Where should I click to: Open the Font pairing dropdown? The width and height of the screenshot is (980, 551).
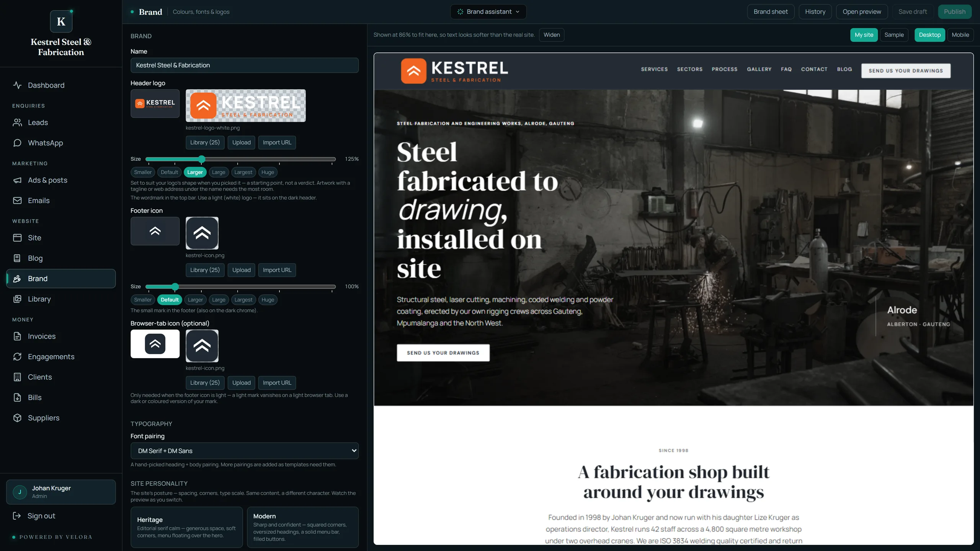click(x=245, y=451)
